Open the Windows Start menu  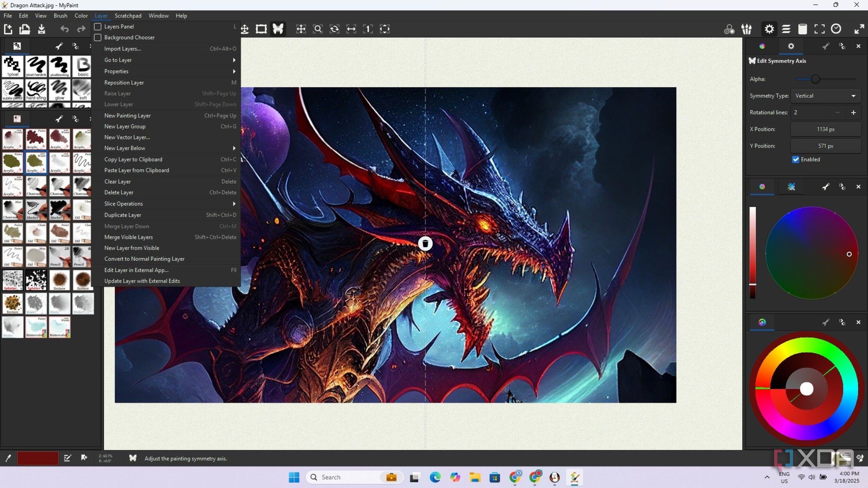294,477
